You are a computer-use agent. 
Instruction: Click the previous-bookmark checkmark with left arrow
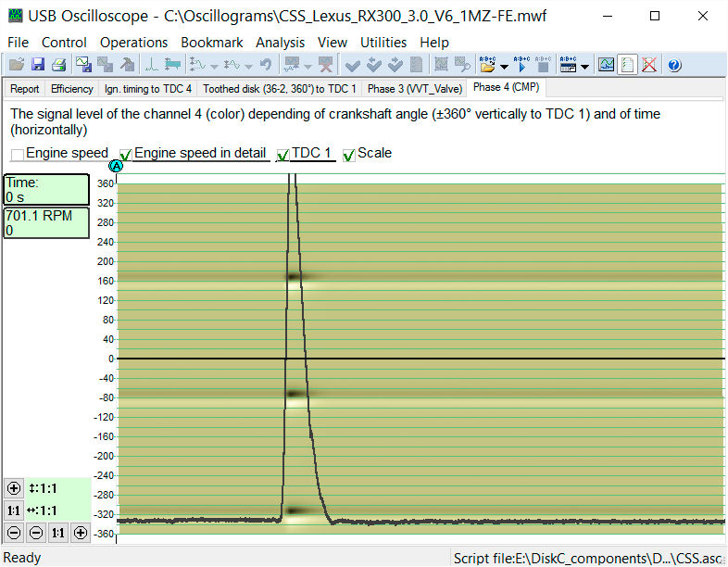(x=374, y=65)
